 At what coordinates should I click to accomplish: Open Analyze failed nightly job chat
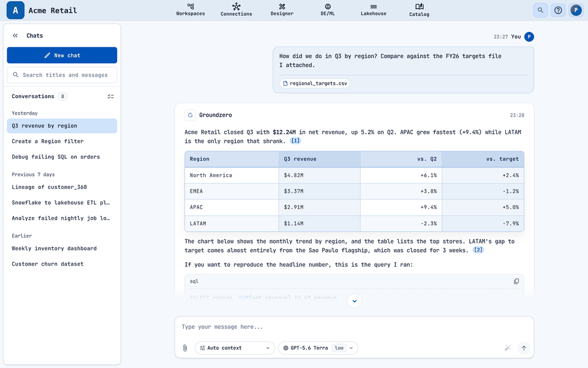click(62, 218)
